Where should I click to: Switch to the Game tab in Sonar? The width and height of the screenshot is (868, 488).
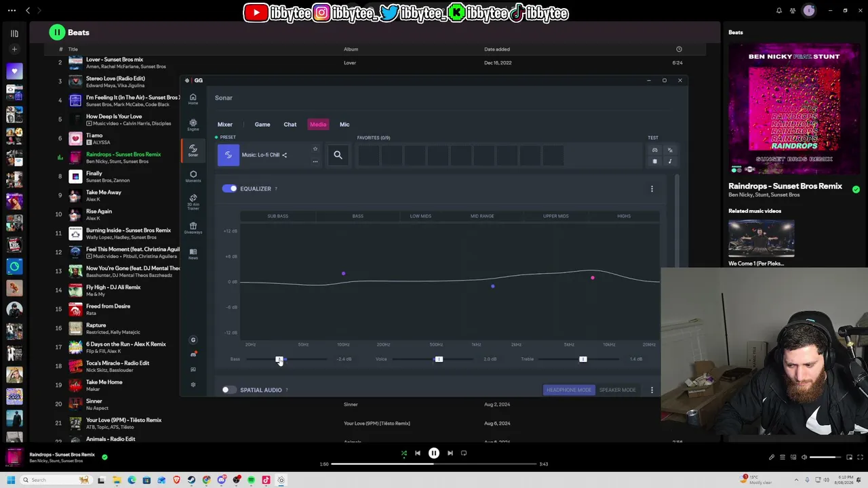click(x=262, y=125)
